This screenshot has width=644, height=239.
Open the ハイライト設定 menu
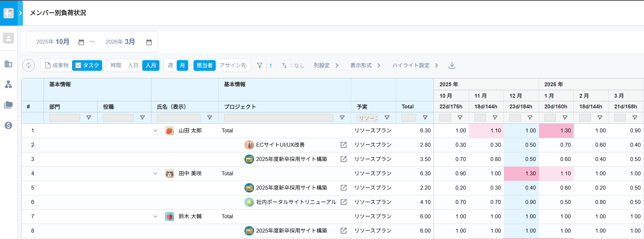[x=415, y=65]
